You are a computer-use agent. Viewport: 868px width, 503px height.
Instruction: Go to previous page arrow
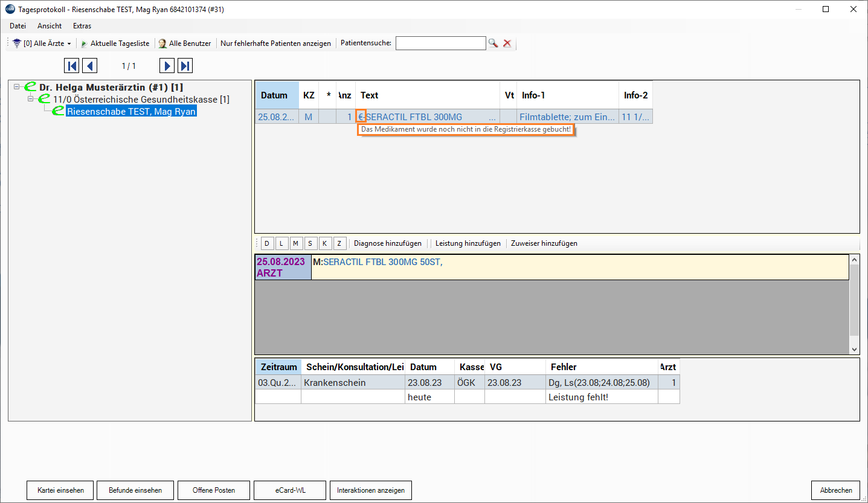point(89,66)
